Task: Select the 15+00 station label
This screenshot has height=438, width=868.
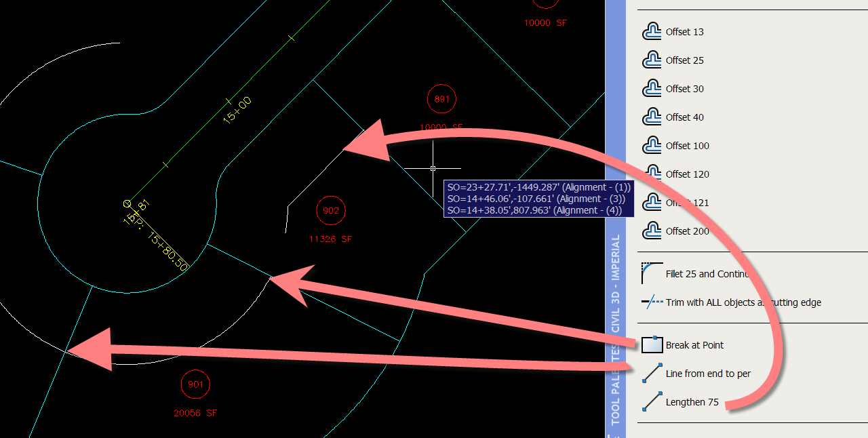Action: coord(237,110)
